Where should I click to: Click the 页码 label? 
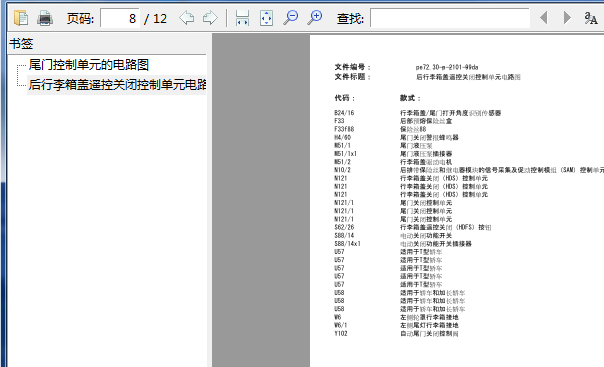pyautogui.click(x=80, y=18)
